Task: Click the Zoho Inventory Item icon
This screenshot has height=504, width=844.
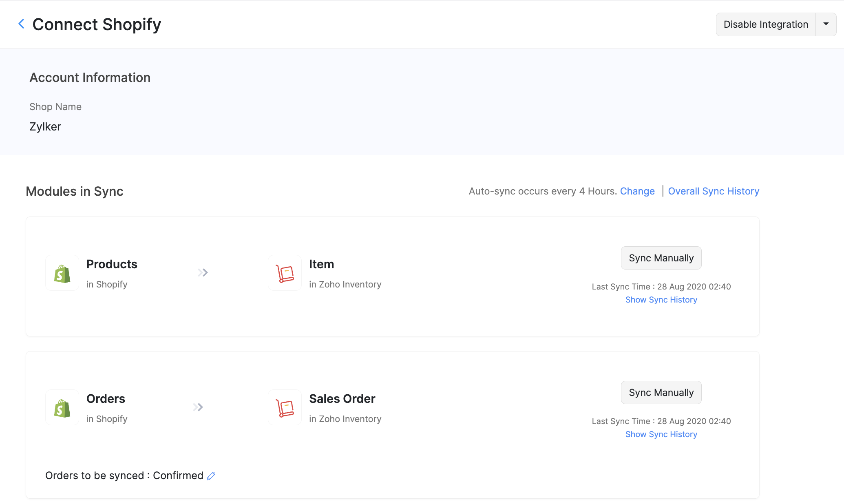Action: [285, 273]
